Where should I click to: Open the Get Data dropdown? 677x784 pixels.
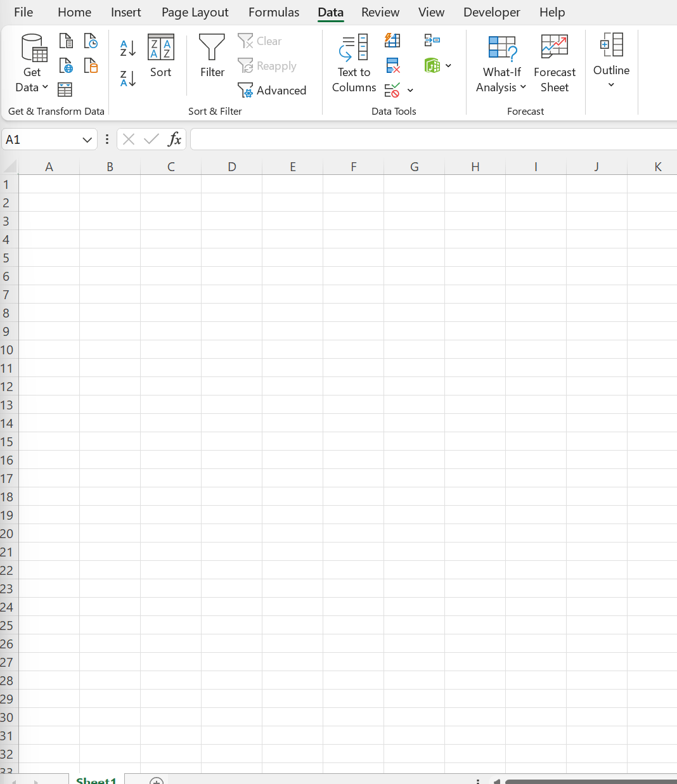pyautogui.click(x=32, y=64)
